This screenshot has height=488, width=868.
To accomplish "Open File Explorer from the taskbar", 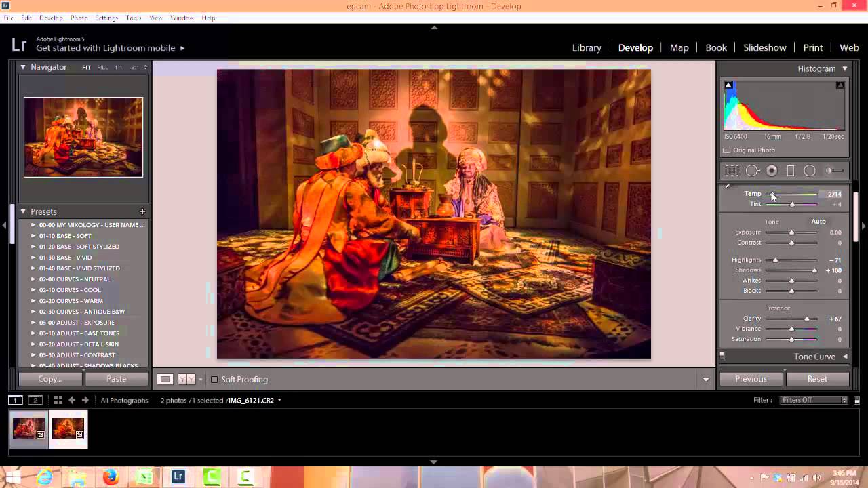I will (x=78, y=477).
